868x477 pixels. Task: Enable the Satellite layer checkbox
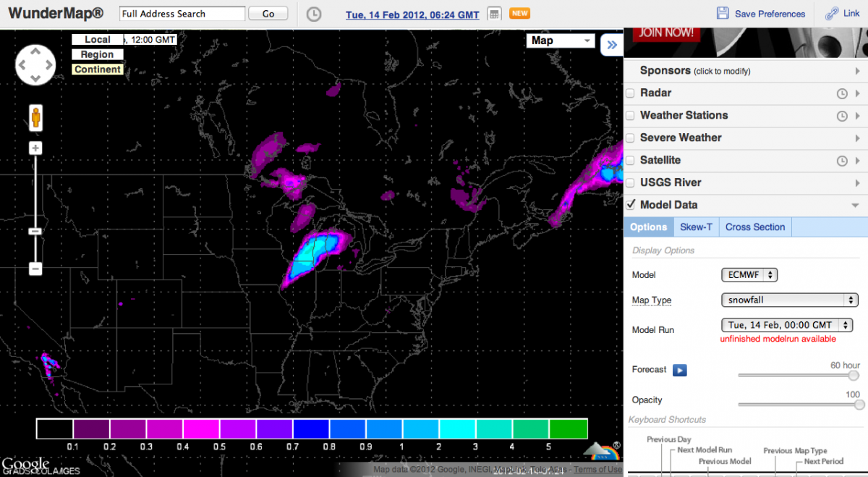(630, 161)
